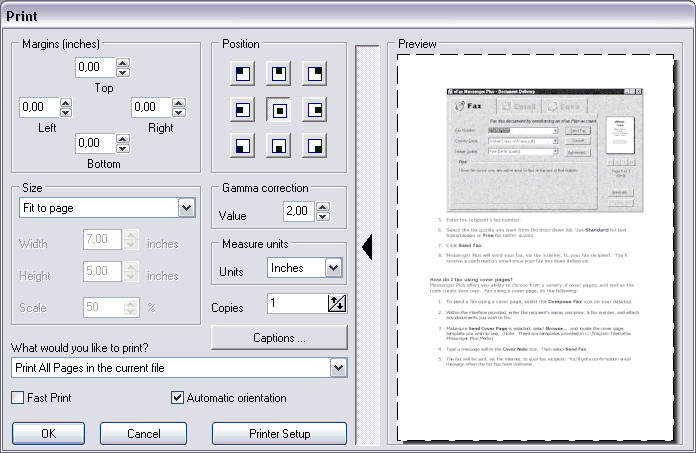Decrease the Gamma correction value
The height and width of the screenshot is (453, 696).
pos(323,217)
